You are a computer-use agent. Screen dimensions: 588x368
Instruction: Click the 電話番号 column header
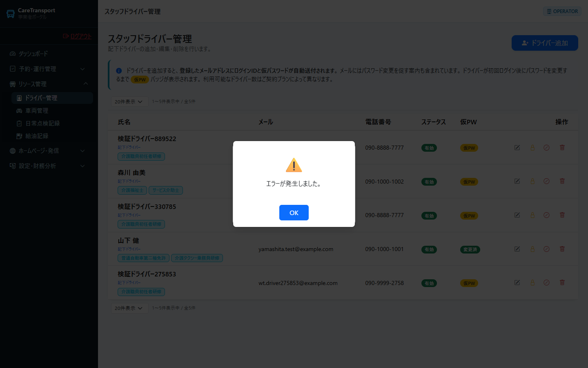click(x=378, y=122)
